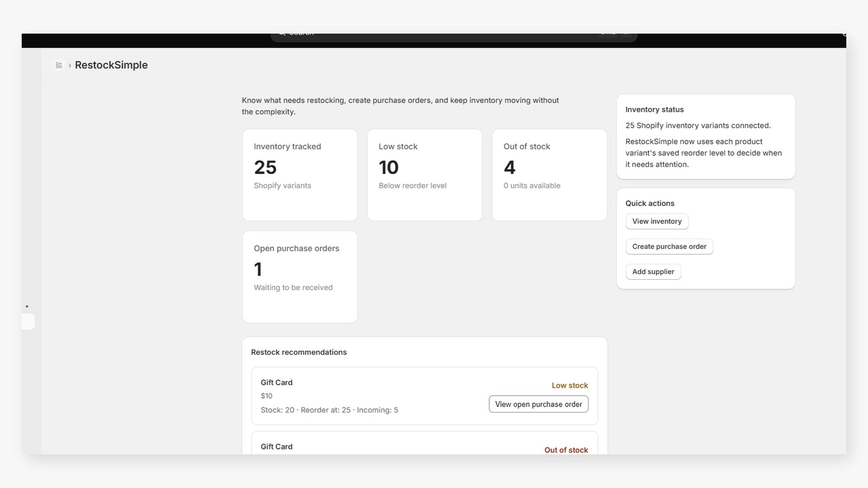Click the Out of stock card heading
The image size is (868, 488).
527,146
